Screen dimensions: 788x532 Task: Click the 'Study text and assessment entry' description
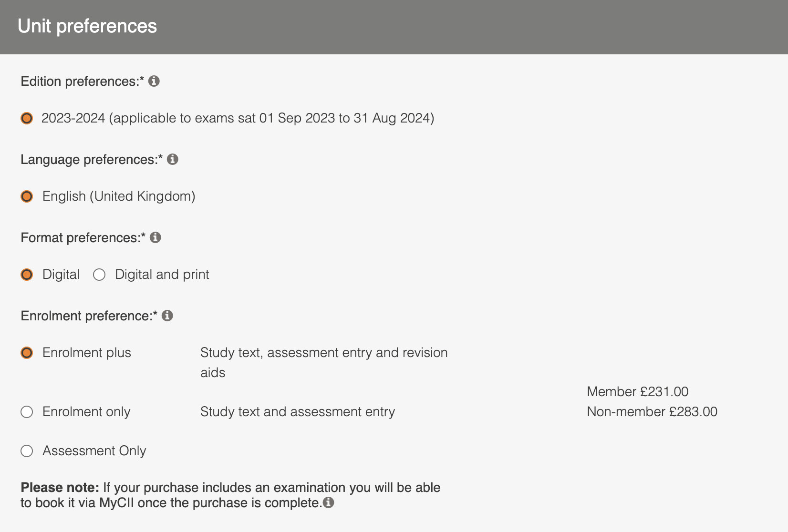point(297,412)
